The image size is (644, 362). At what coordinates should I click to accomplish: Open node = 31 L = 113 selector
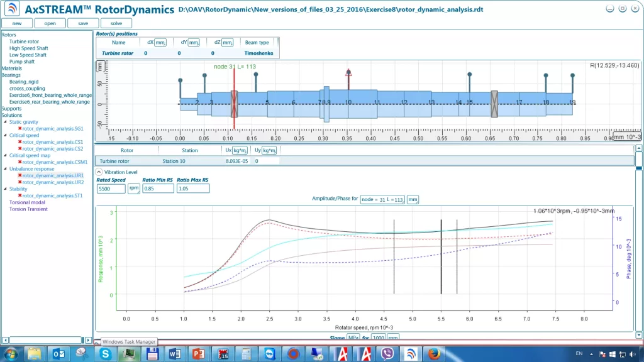(x=382, y=199)
